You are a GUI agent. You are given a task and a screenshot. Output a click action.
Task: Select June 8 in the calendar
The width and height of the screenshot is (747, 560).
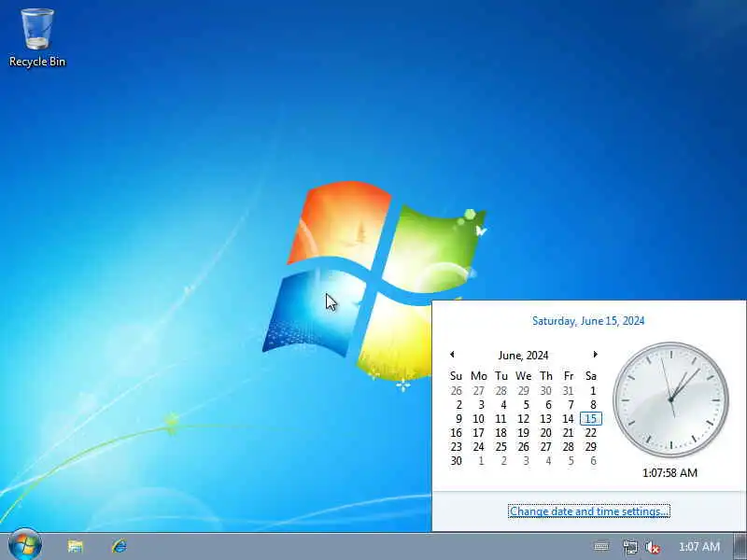(593, 405)
